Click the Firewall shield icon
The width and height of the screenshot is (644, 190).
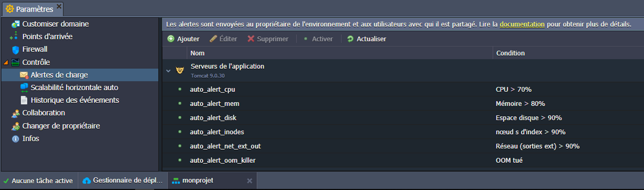pos(15,49)
